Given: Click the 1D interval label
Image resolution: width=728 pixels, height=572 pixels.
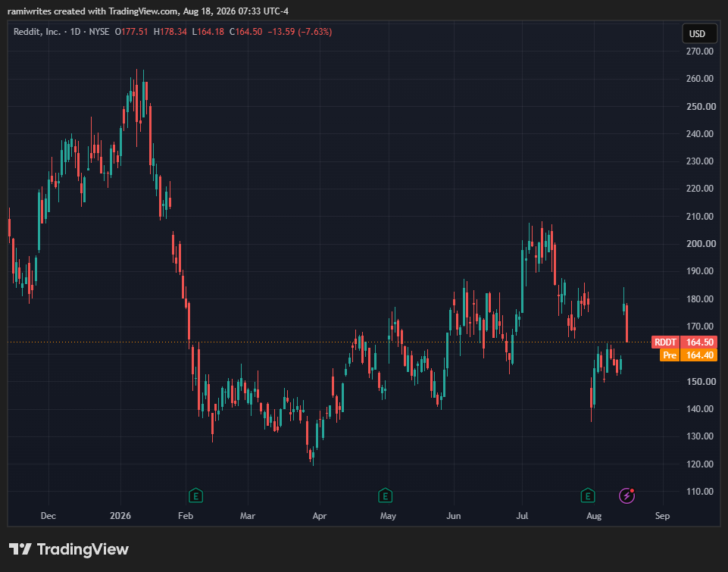Looking at the screenshot, I should point(75,32).
